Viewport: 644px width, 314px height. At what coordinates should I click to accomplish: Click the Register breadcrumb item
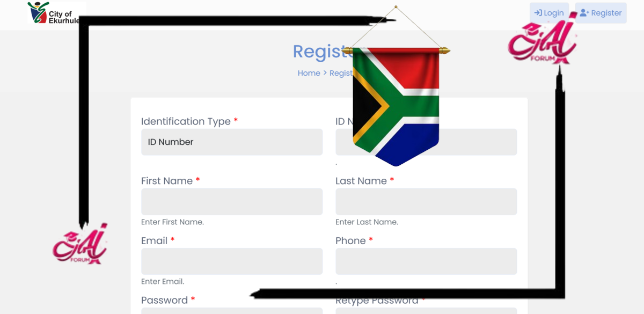pyautogui.click(x=340, y=73)
